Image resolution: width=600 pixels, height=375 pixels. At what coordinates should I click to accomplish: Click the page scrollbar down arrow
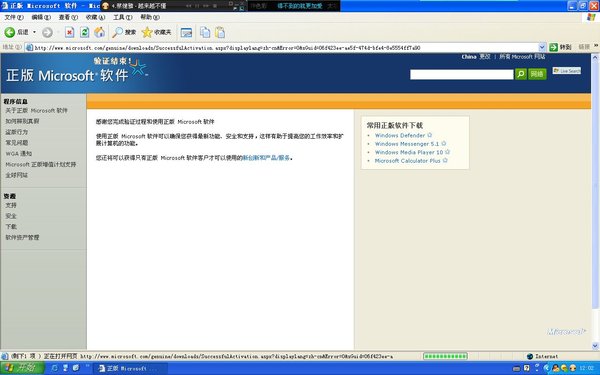tap(595, 346)
